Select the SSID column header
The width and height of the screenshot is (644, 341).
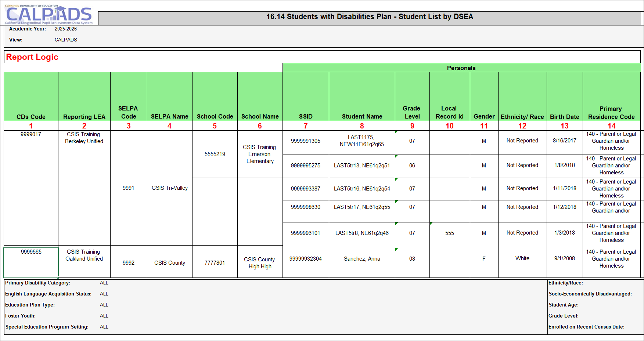pyautogui.click(x=305, y=116)
